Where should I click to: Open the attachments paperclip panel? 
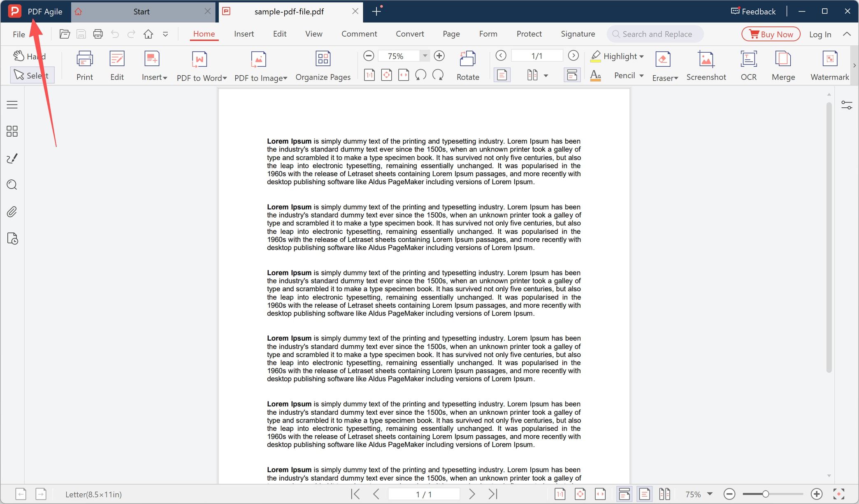(x=12, y=212)
